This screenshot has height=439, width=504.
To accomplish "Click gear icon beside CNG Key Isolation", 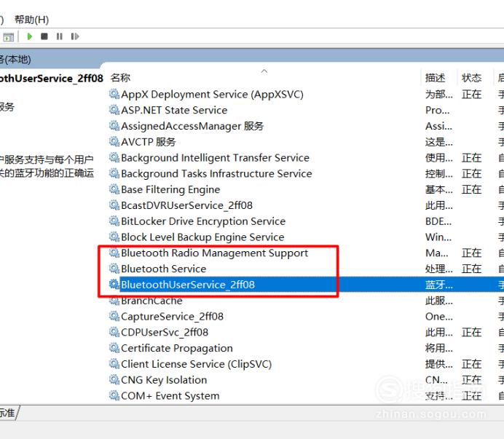I will click(x=114, y=380).
